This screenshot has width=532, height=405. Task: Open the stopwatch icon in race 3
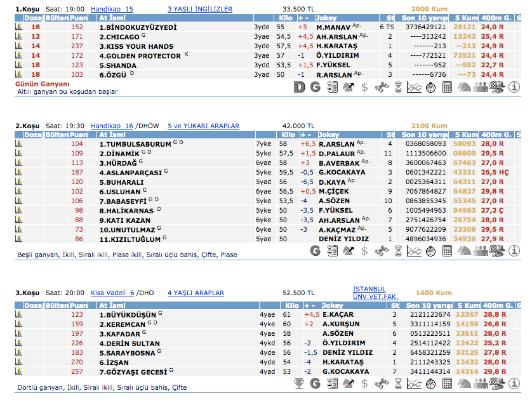point(430,383)
